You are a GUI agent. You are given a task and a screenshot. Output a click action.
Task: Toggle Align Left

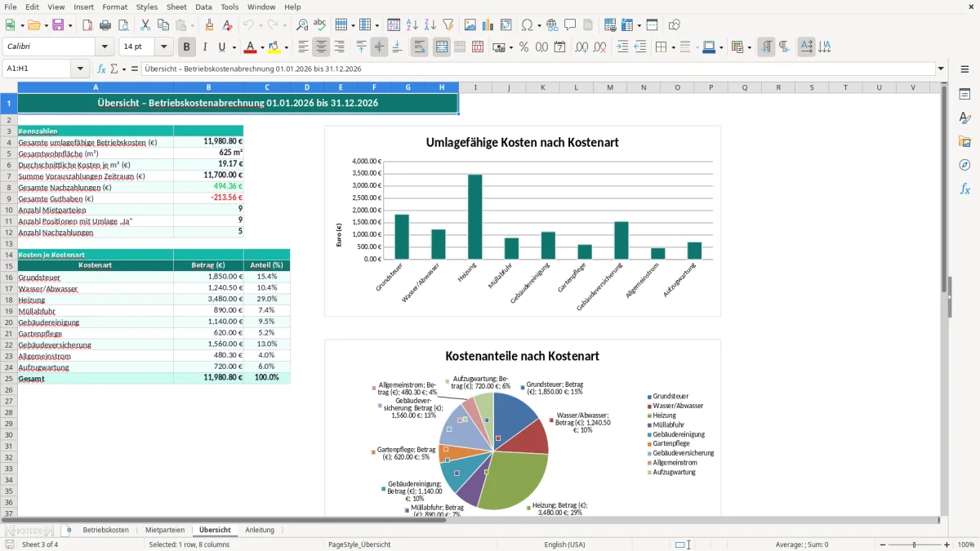(x=303, y=47)
